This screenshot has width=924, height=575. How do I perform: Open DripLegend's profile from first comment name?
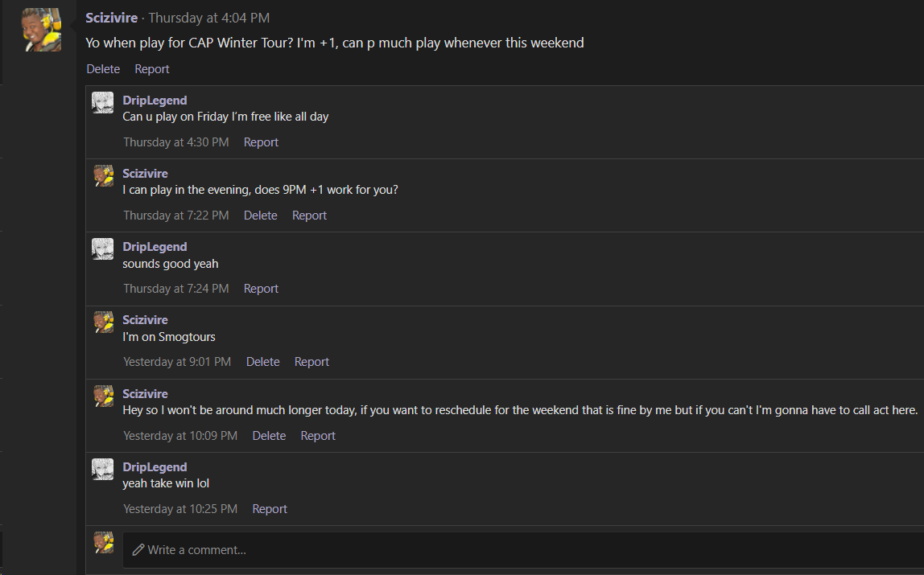[x=155, y=100]
